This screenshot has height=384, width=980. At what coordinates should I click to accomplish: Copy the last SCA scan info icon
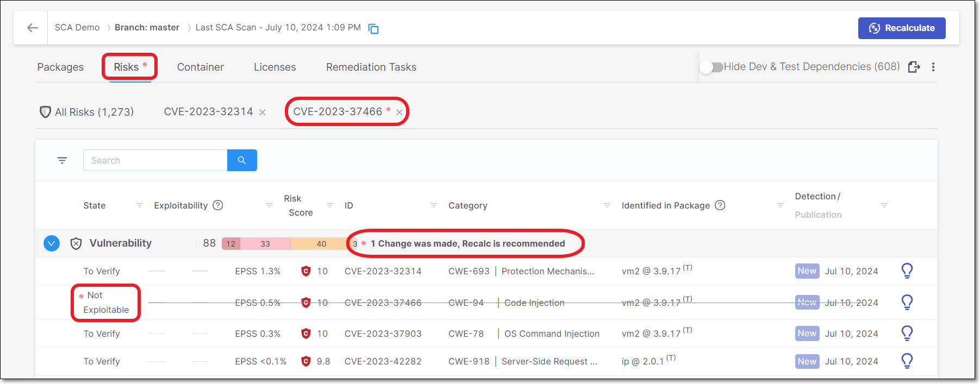coord(373,29)
